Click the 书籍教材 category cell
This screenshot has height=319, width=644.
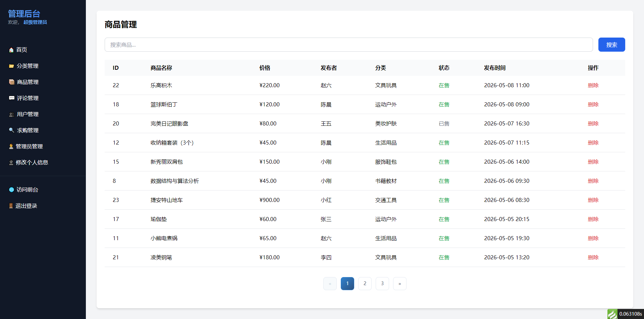pos(386,181)
